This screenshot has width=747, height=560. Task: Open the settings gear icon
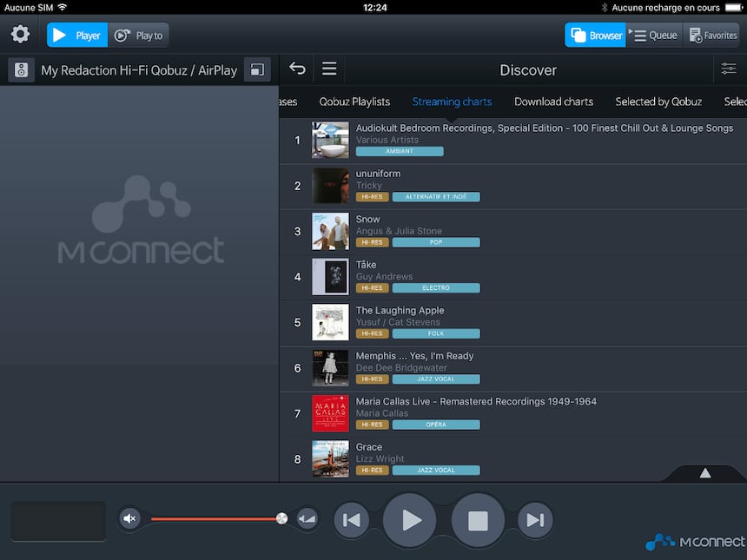(21, 35)
